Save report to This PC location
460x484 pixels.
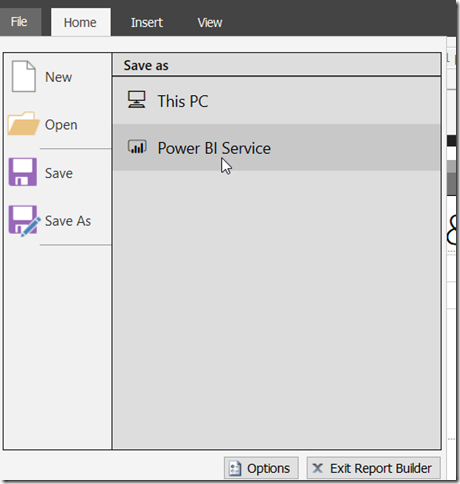[277, 101]
